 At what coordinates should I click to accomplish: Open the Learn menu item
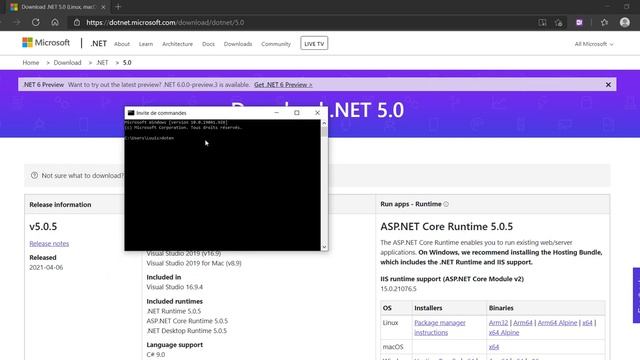[x=146, y=44]
